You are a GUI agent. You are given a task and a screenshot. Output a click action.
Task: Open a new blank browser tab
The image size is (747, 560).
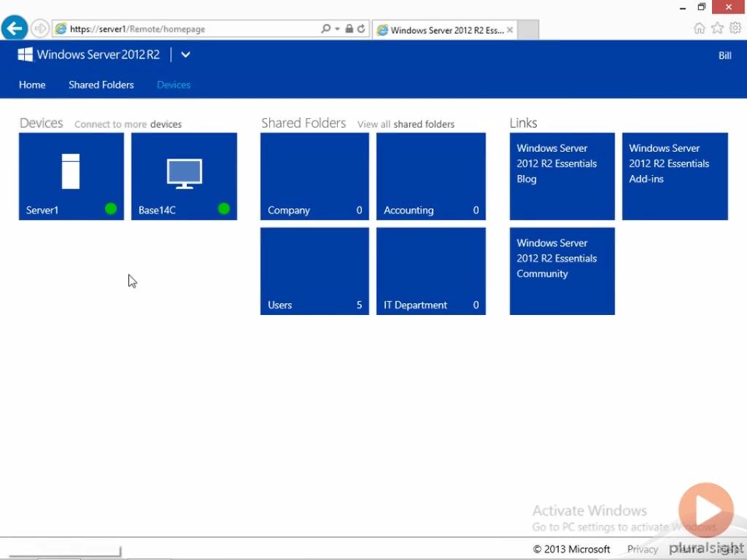point(528,30)
